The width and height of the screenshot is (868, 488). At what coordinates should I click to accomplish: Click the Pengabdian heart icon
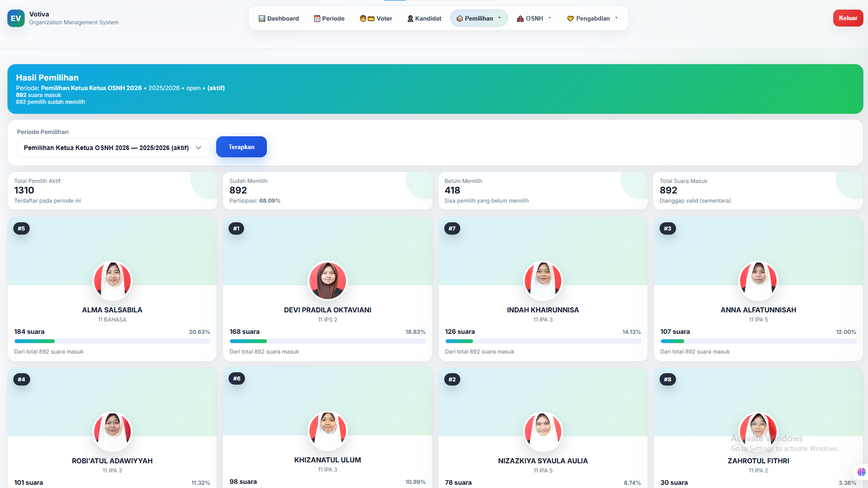[x=570, y=19]
